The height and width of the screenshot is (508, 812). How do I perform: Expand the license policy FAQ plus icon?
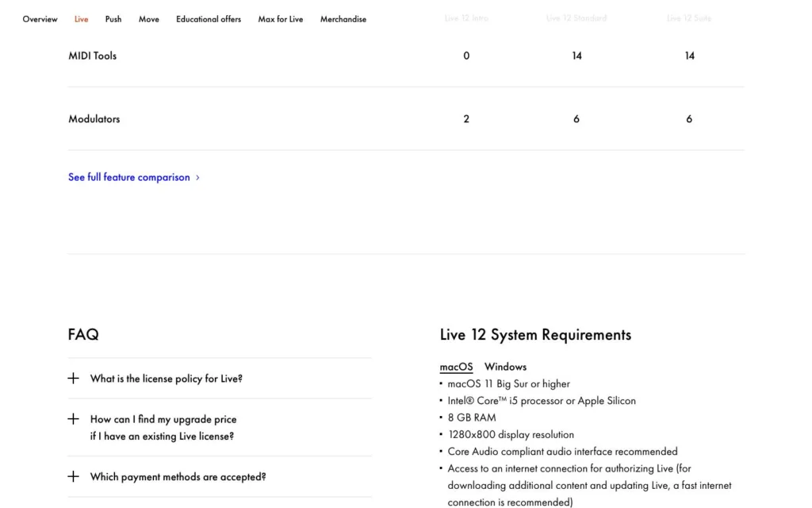(x=74, y=379)
